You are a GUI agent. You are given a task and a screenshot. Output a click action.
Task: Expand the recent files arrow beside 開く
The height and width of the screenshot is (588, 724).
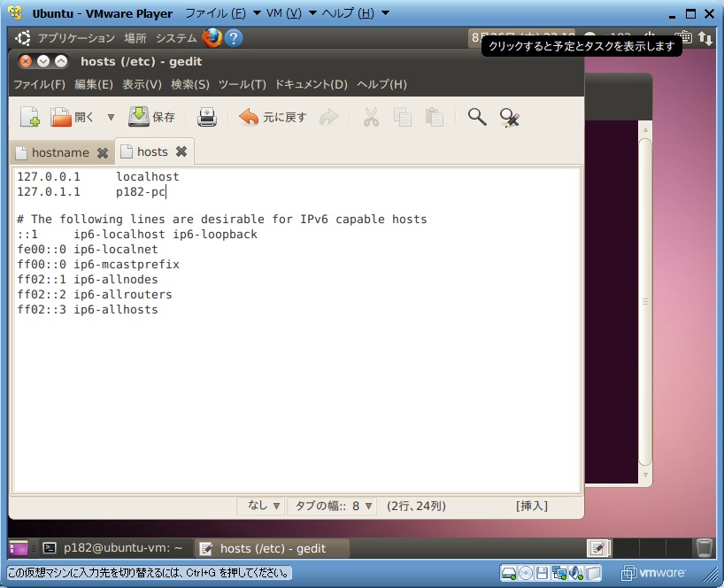point(111,117)
